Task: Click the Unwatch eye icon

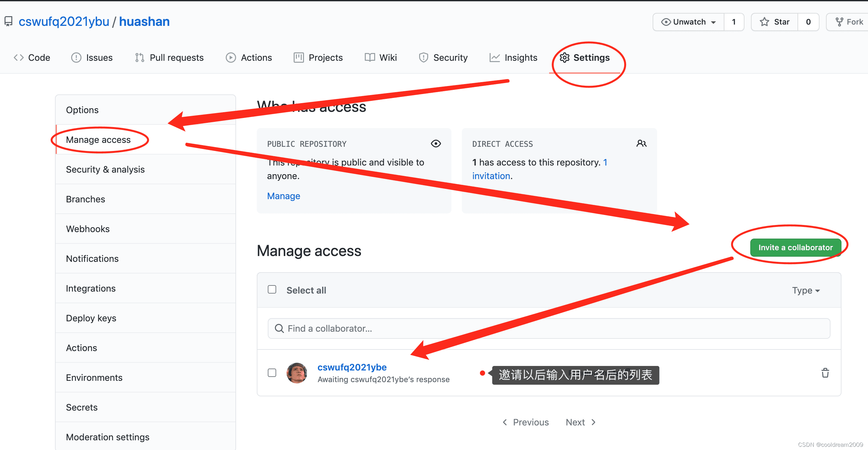Action: [666, 22]
